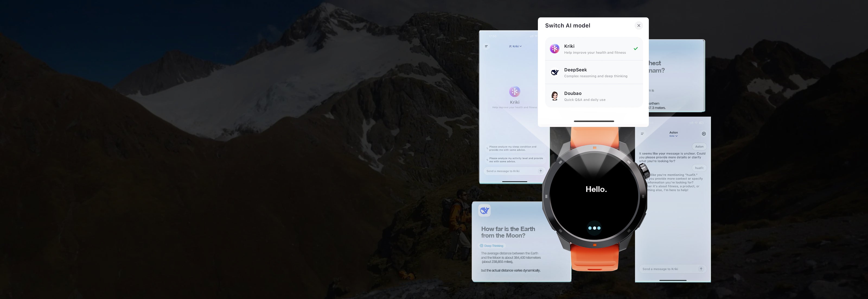Image resolution: width=868 pixels, height=299 pixels.
Task: Click the Kriki flower logo icon
Action: [554, 49]
